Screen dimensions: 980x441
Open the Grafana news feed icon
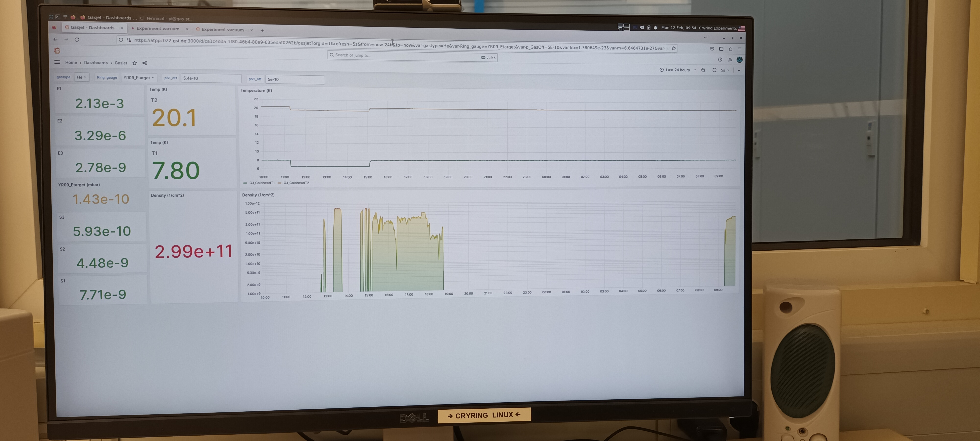[x=730, y=60]
